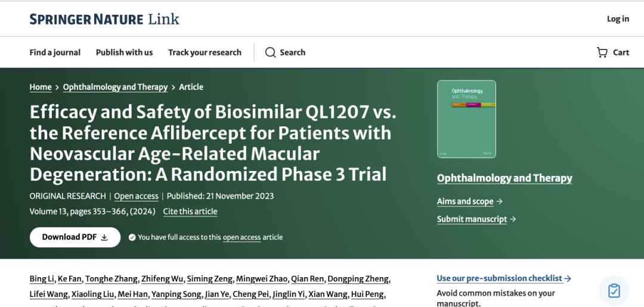644x307 pixels.
Task: Click Cite this article link
Action: (x=190, y=212)
